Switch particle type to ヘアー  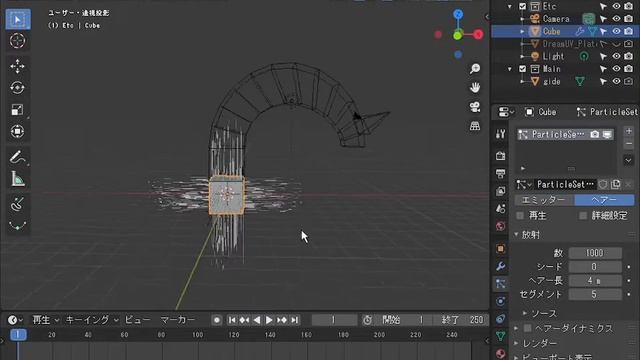point(604,200)
